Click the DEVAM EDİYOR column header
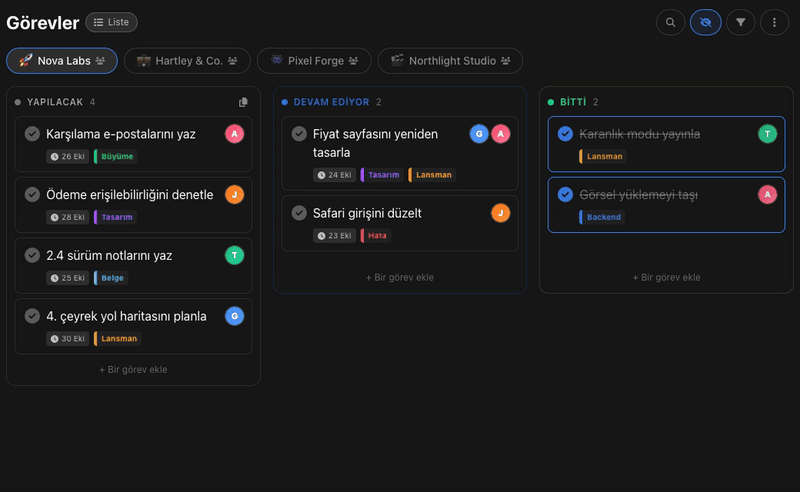 pos(331,102)
